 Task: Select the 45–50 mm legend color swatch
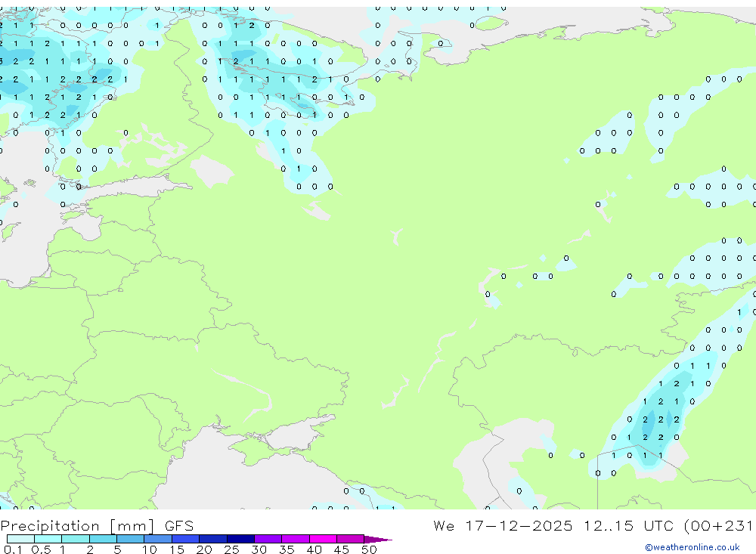tap(351, 539)
